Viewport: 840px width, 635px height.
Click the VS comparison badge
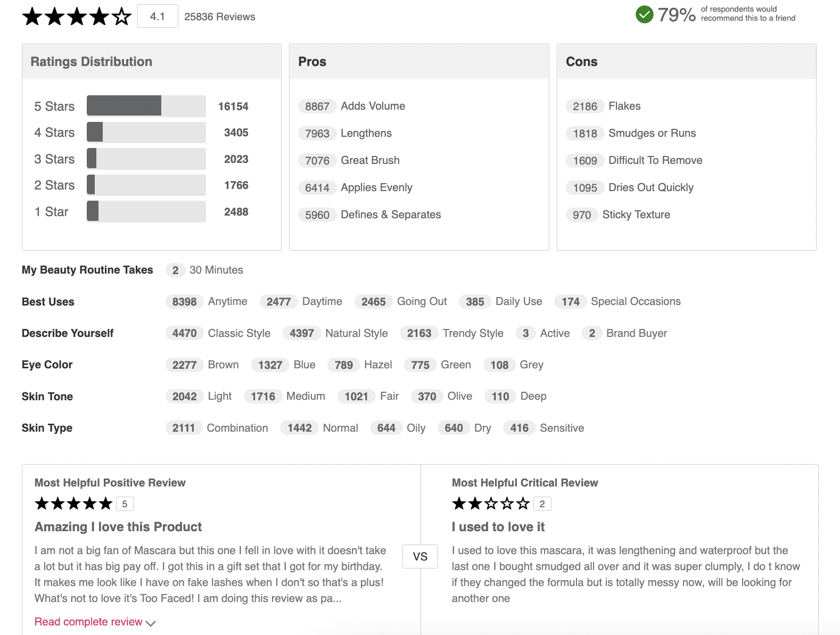tap(420, 557)
